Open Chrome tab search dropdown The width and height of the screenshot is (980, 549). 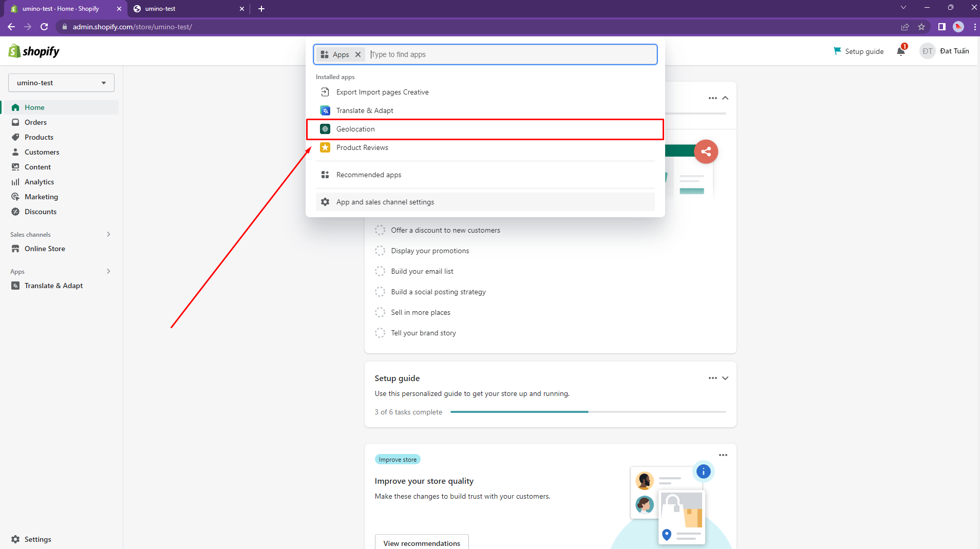pos(903,8)
